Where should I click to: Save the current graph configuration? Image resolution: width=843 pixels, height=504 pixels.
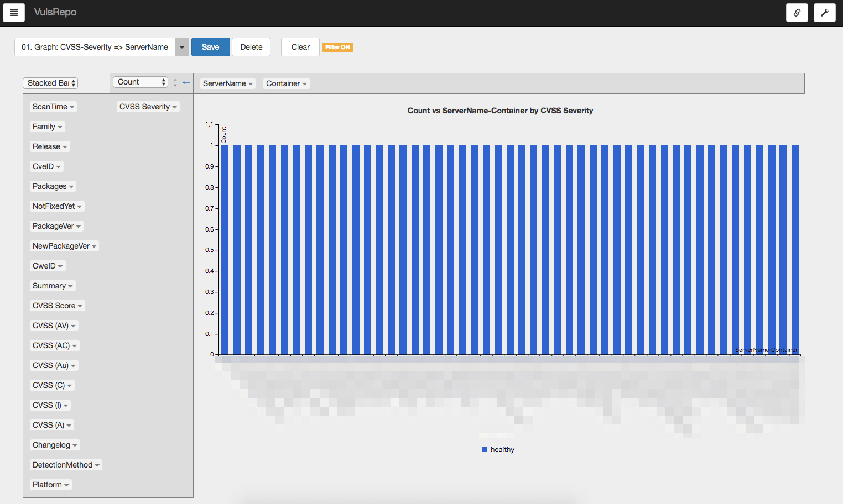(210, 47)
